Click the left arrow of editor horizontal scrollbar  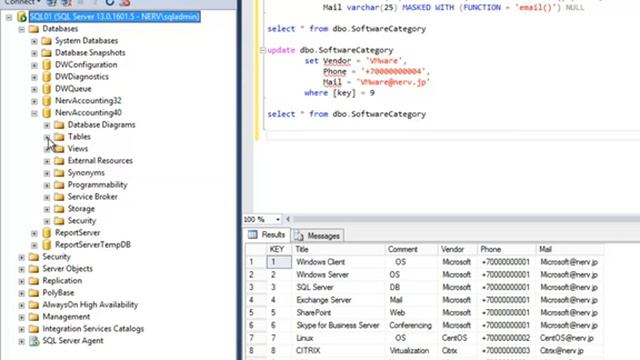point(288,219)
